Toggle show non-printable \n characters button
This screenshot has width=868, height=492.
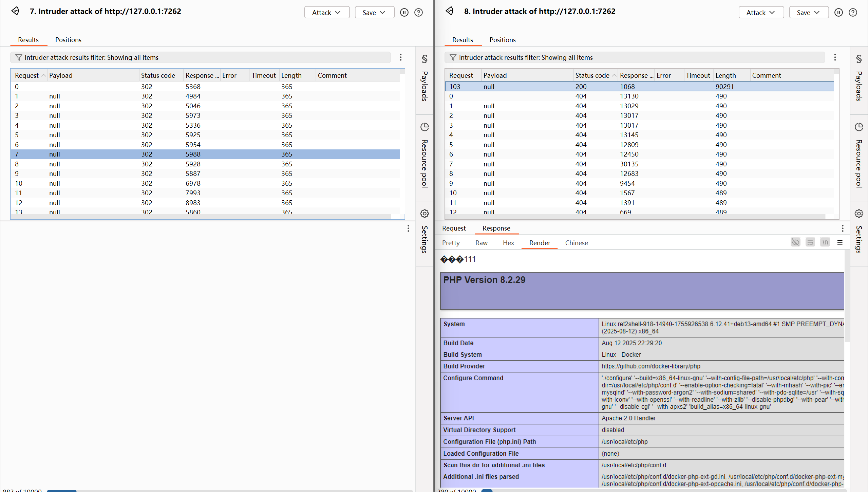click(x=825, y=242)
